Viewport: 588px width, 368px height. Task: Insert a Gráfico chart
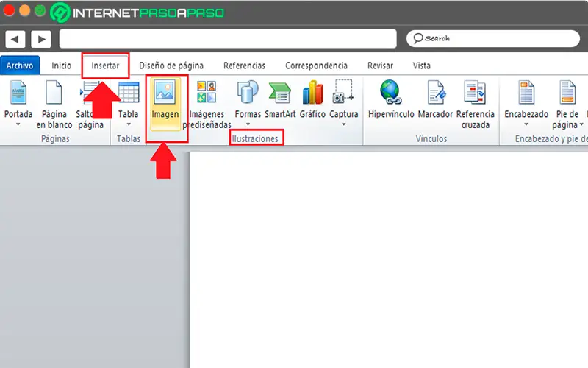pyautogui.click(x=312, y=99)
